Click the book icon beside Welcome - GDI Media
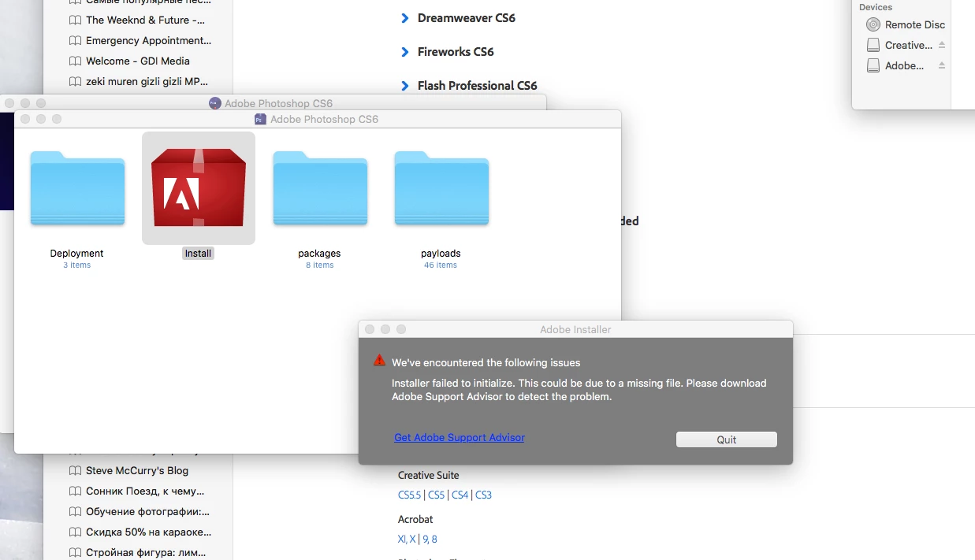The height and width of the screenshot is (560, 975). pyautogui.click(x=75, y=61)
